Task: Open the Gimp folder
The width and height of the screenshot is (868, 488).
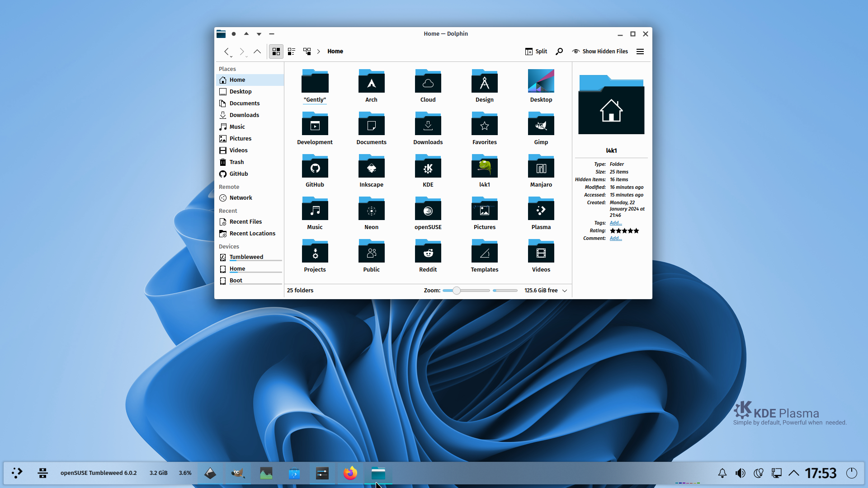Action: coord(541,128)
